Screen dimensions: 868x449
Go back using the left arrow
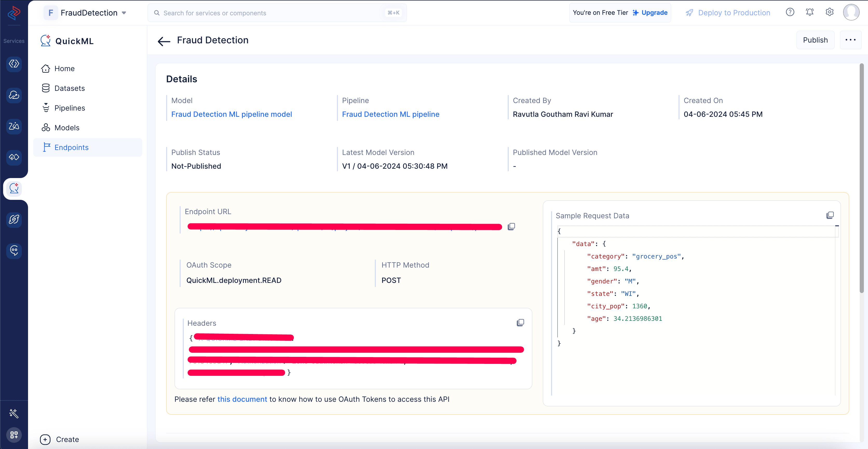[164, 41]
